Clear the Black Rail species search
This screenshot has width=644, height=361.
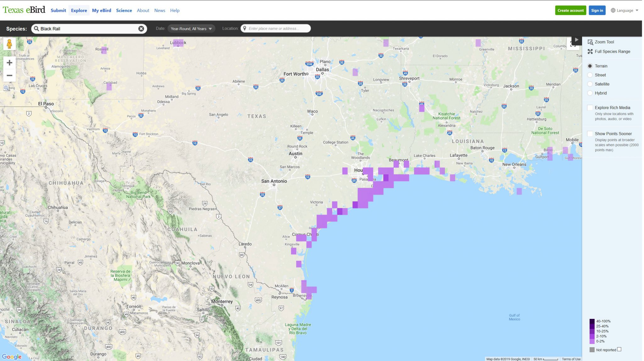tap(141, 29)
